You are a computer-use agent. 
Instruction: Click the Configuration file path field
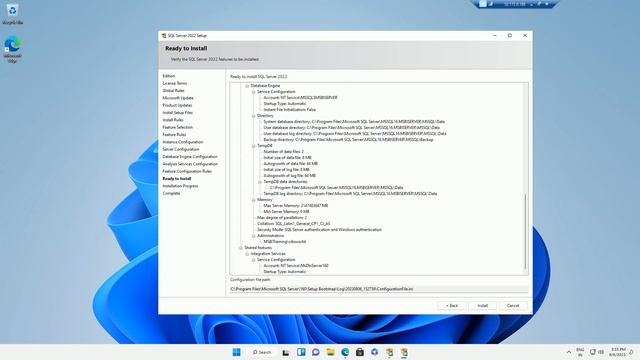click(x=379, y=289)
